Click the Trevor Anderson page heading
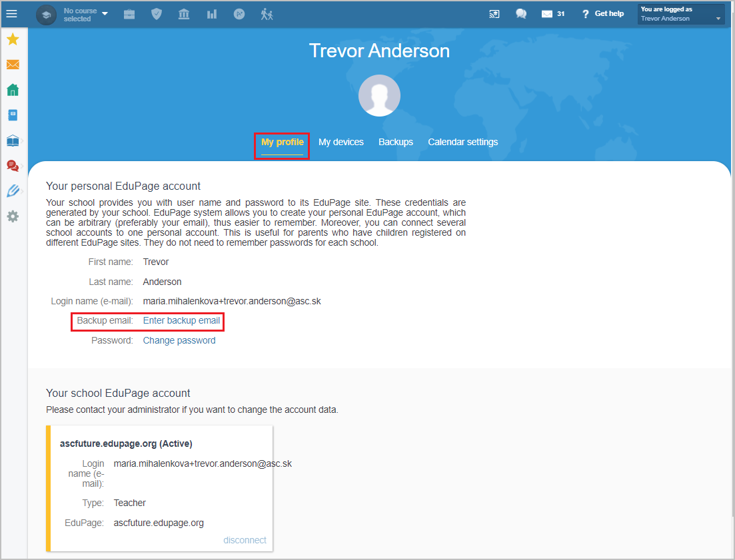The width and height of the screenshot is (735, 560). click(379, 51)
